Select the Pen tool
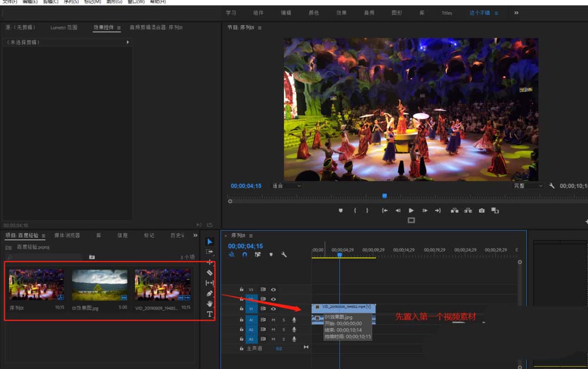Image resolution: width=588 pixels, height=369 pixels. click(x=210, y=293)
